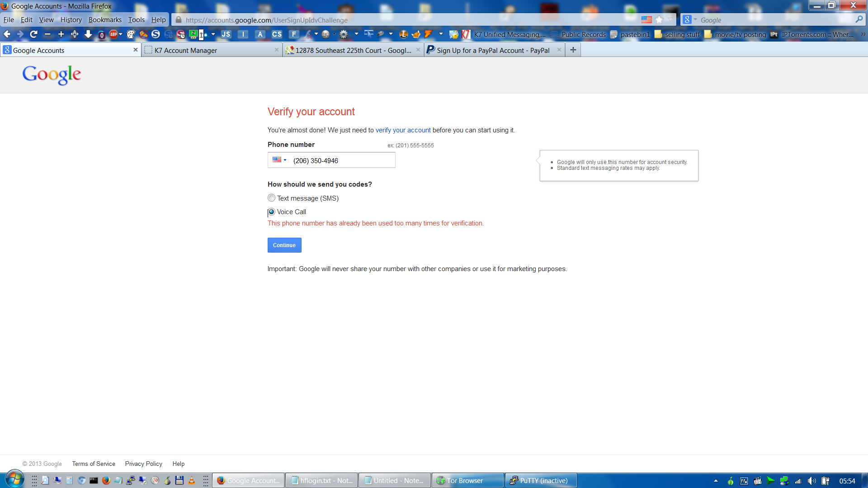The height and width of the screenshot is (488, 868).
Task: Open the File menu
Action: 9,20
